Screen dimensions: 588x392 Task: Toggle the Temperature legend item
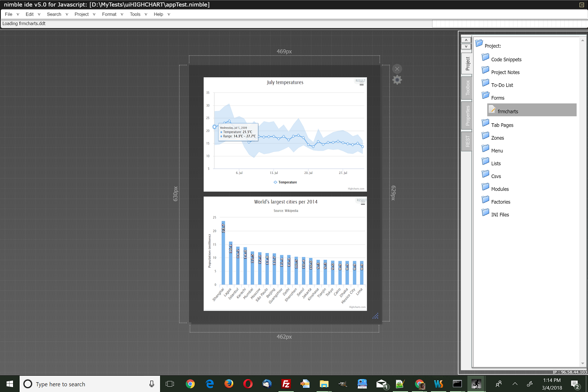(x=285, y=183)
